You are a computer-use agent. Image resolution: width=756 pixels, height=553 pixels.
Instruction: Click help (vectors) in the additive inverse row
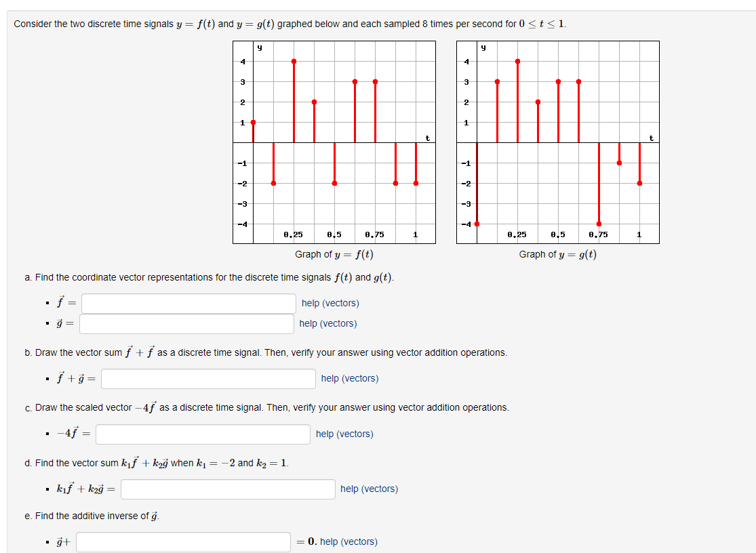(351, 541)
